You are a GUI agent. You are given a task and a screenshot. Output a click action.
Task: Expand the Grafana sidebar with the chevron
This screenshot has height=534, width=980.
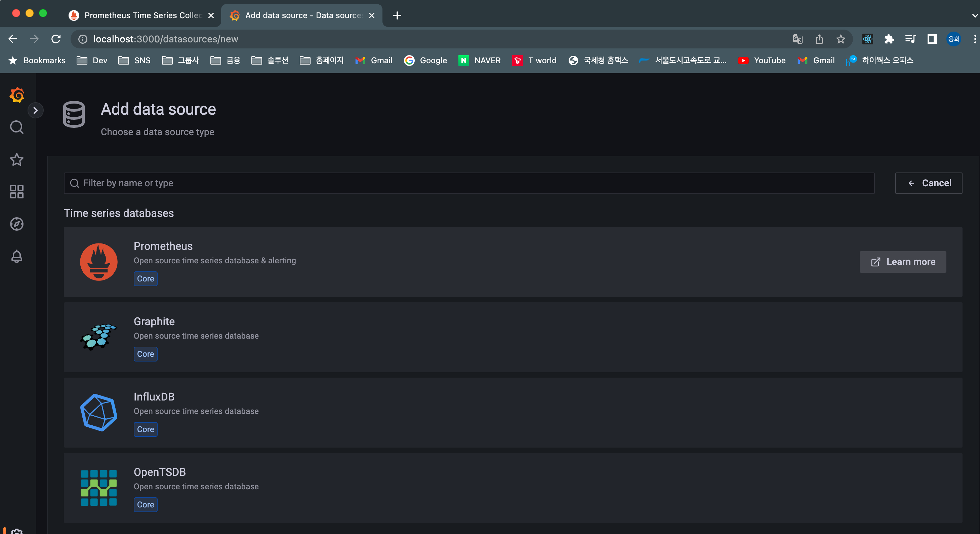35,110
